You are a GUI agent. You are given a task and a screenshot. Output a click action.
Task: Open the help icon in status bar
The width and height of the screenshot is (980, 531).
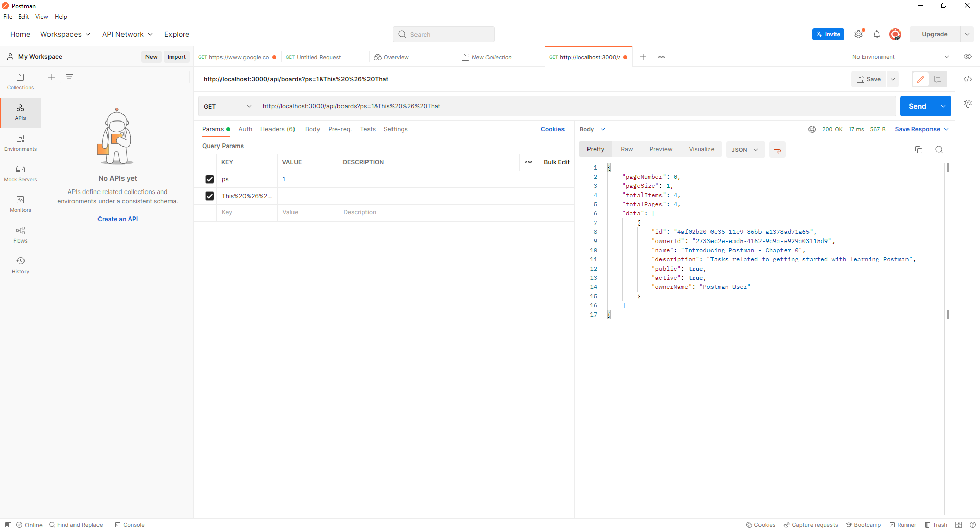(x=973, y=525)
